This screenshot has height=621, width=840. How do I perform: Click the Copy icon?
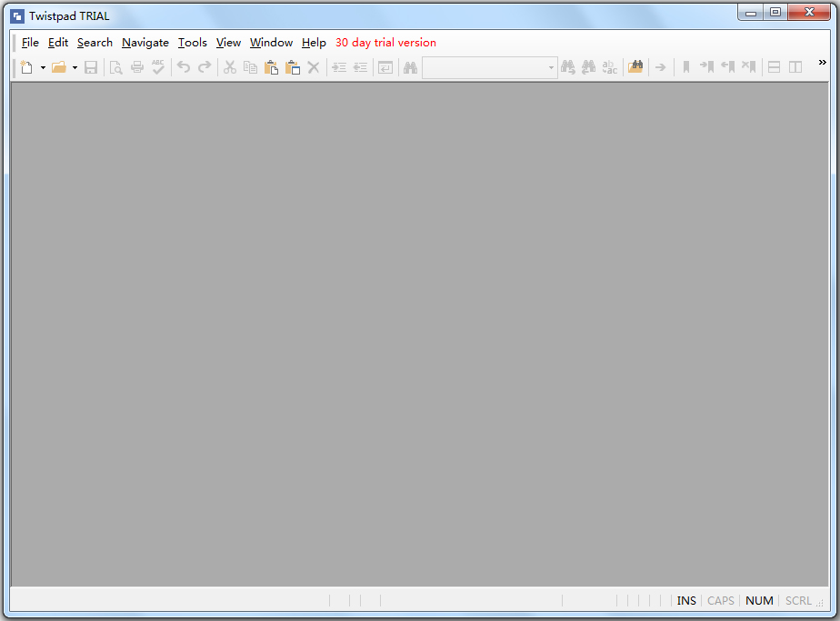click(250, 67)
